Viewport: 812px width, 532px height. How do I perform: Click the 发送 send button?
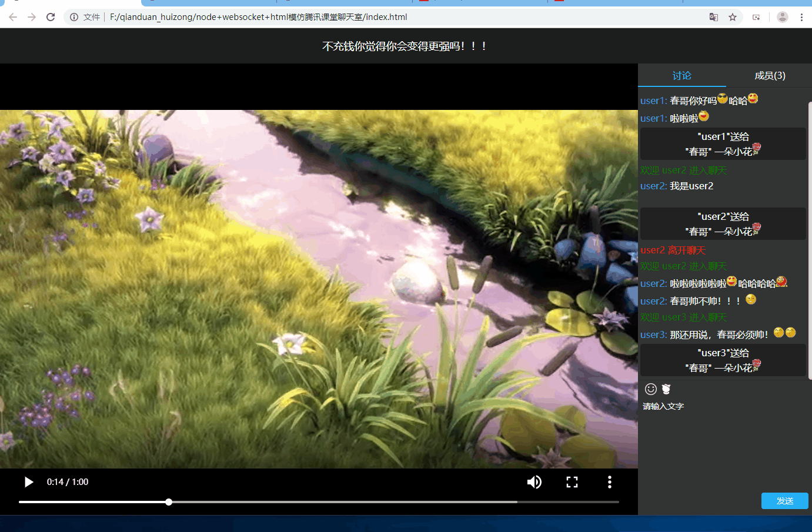[785, 501]
